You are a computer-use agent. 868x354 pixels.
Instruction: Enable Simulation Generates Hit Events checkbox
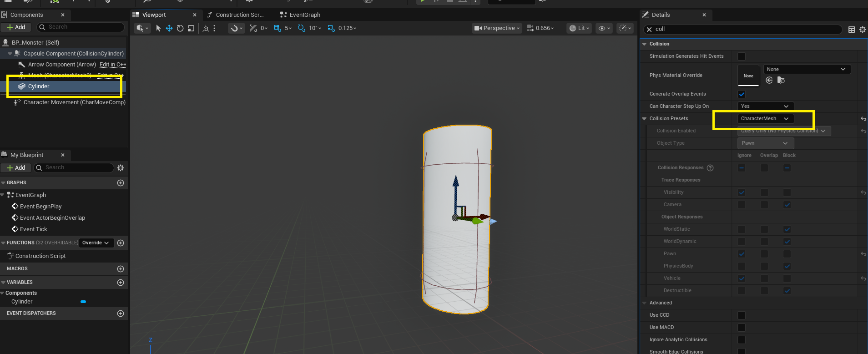tap(742, 56)
